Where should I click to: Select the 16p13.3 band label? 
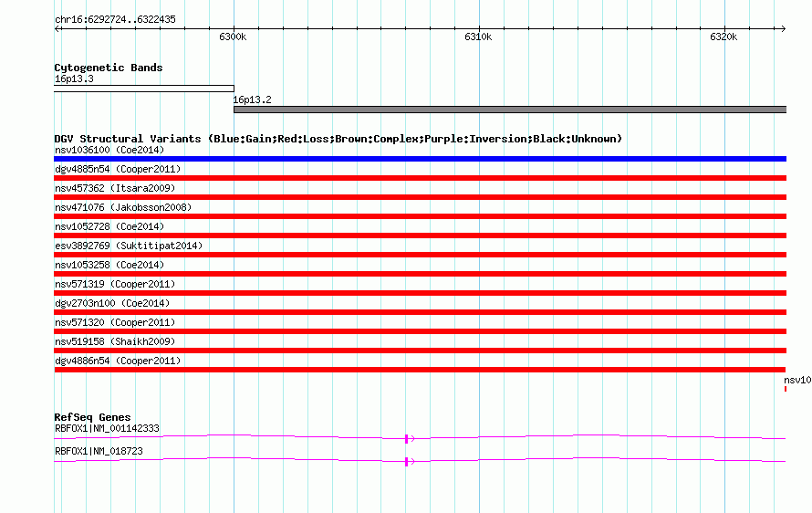tap(74, 79)
